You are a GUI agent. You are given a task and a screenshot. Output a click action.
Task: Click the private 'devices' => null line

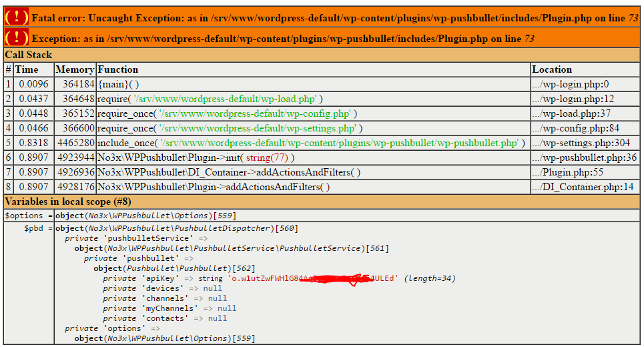[163, 288]
